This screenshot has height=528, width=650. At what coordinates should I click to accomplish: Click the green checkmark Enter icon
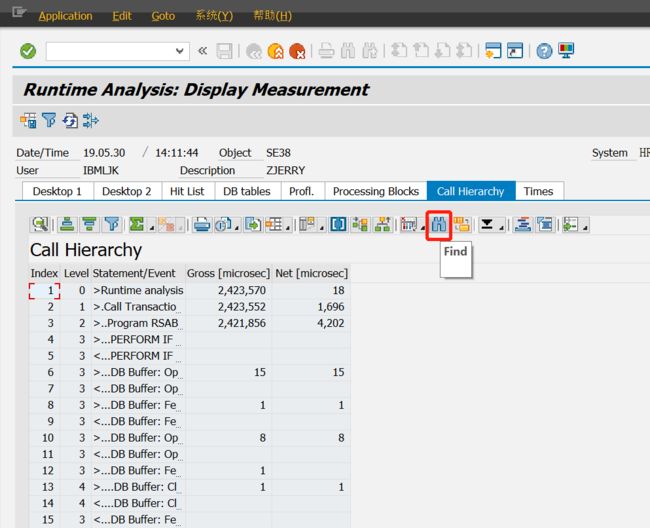28,51
